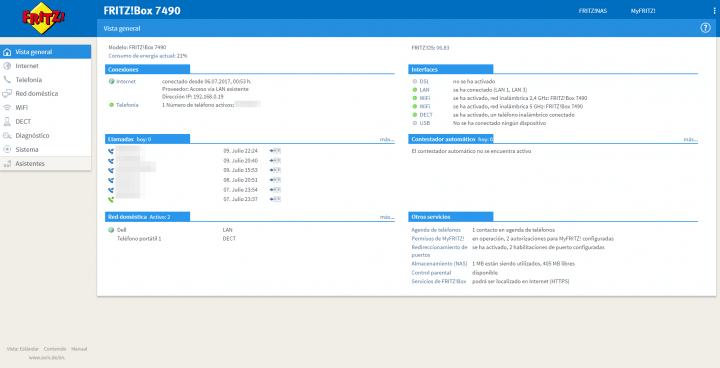
Task: Open the DSL link under Interfaces
Action: click(424, 81)
